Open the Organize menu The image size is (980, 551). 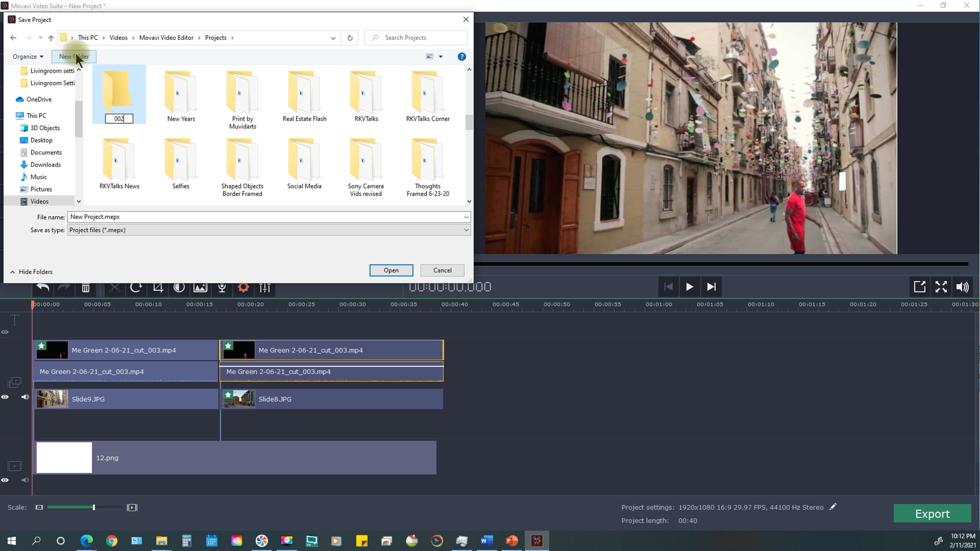pyautogui.click(x=28, y=56)
